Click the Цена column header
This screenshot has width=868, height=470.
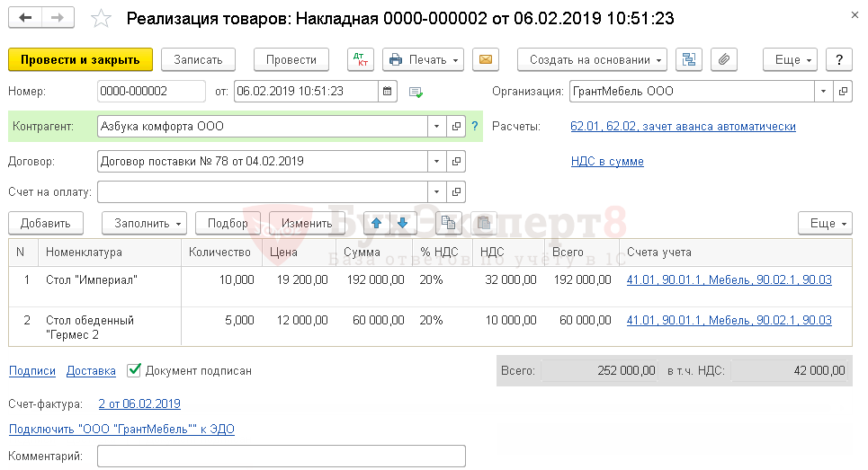click(299, 253)
